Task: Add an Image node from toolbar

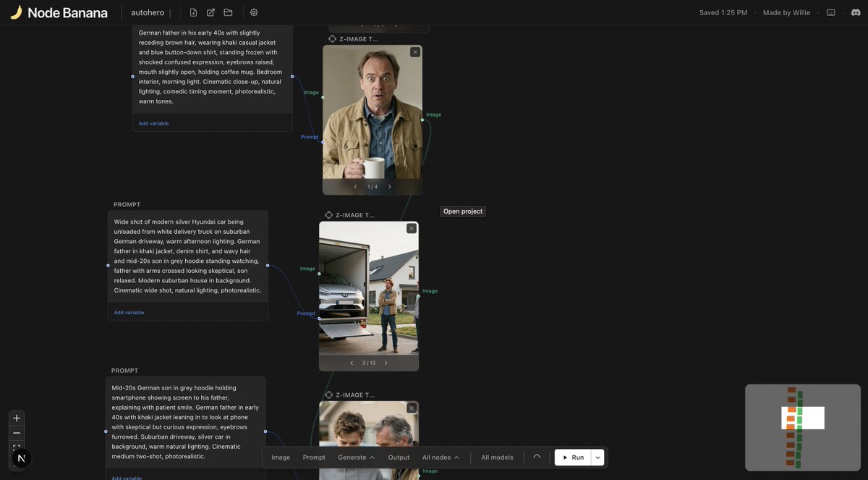Action: tap(281, 458)
